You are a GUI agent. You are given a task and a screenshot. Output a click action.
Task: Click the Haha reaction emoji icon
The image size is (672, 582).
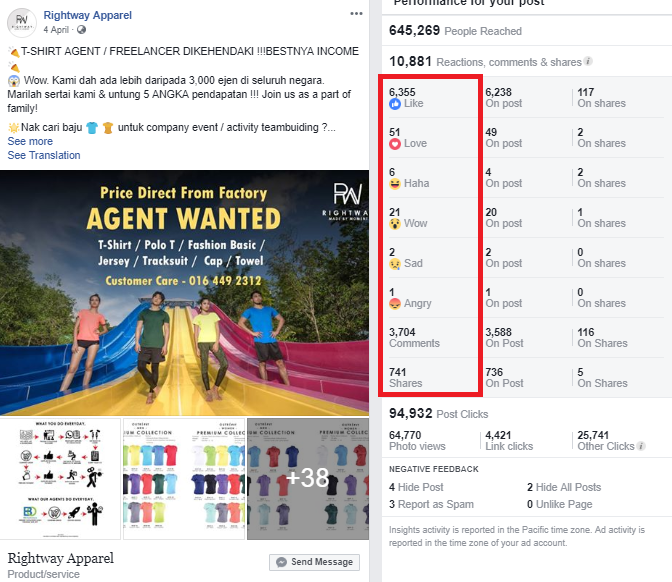coord(395,183)
